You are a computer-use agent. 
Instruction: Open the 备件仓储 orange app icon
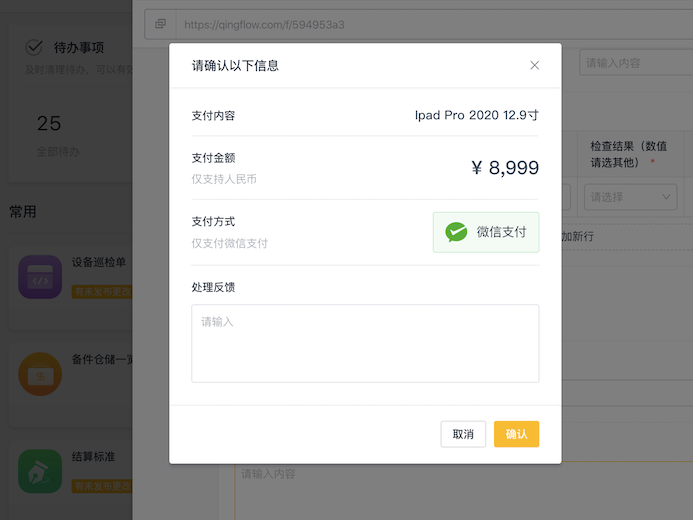click(x=40, y=374)
